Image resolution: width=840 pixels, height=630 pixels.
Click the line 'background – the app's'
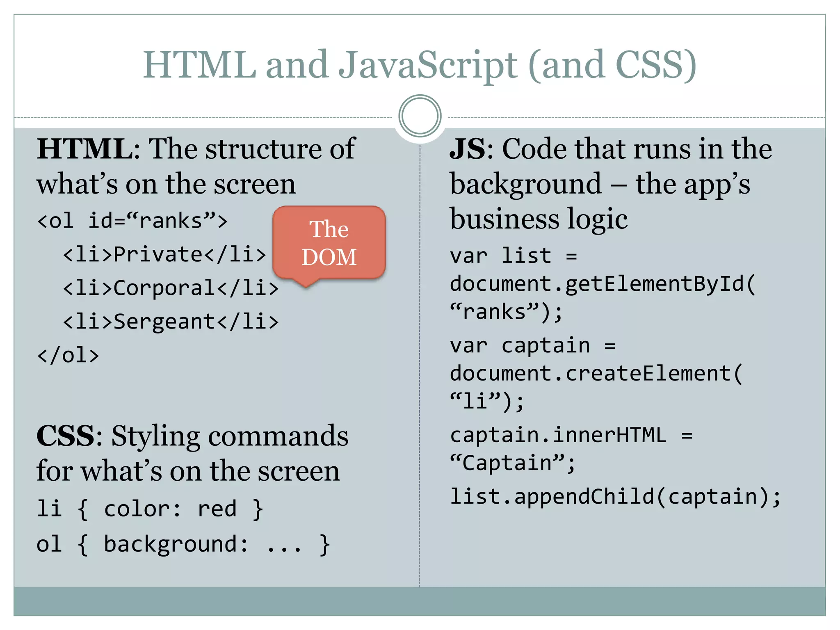(x=600, y=185)
